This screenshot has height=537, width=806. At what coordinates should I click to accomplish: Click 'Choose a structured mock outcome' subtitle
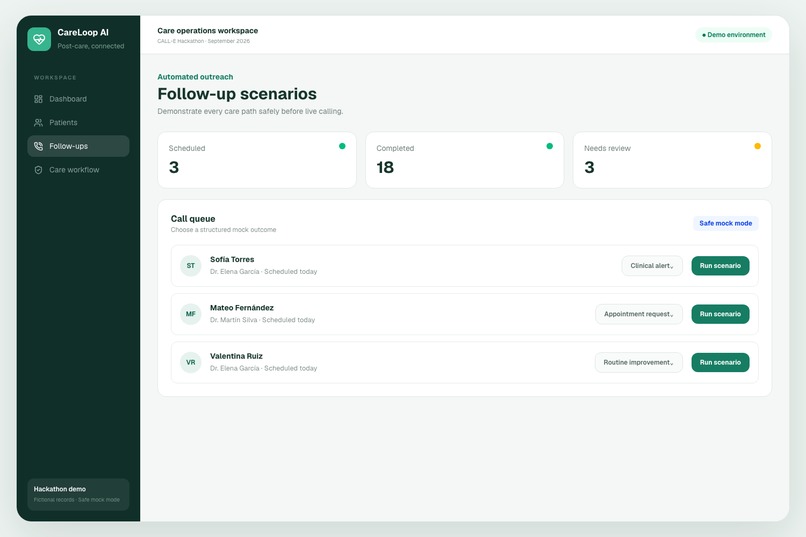pos(223,230)
